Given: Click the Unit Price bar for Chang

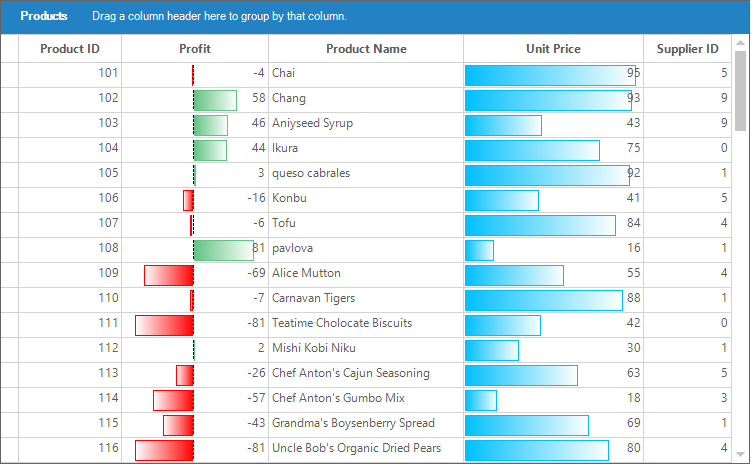Looking at the screenshot, I should point(550,99).
